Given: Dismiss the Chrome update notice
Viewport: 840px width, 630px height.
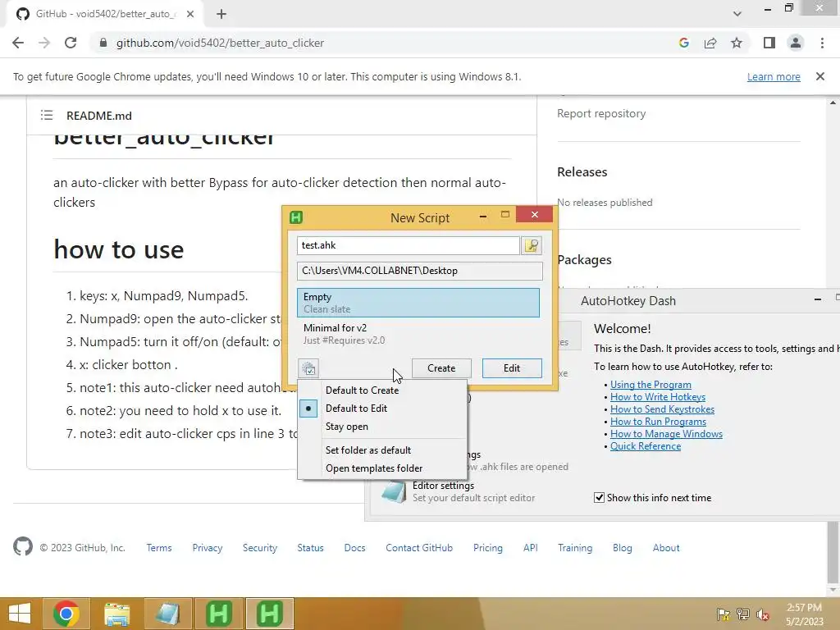Looking at the screenshot, I should [819, 76].
